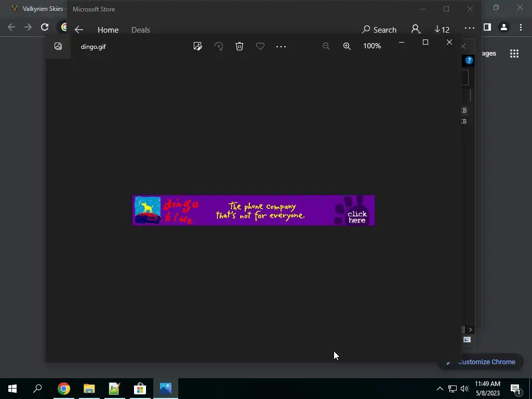Click the dingo blue banner image
This screenshot has width=532, height=399.
coord(254,210)
